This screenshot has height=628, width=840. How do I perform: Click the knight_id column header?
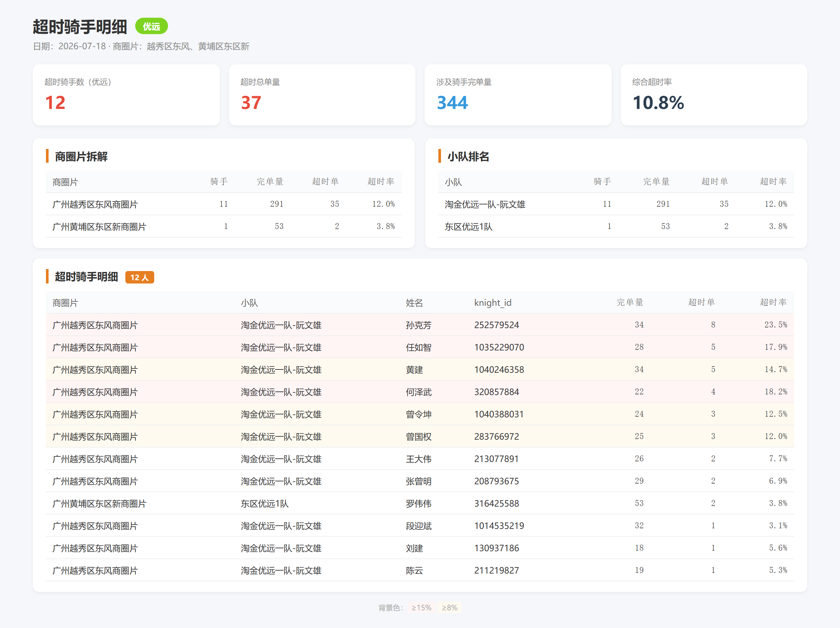493,303
